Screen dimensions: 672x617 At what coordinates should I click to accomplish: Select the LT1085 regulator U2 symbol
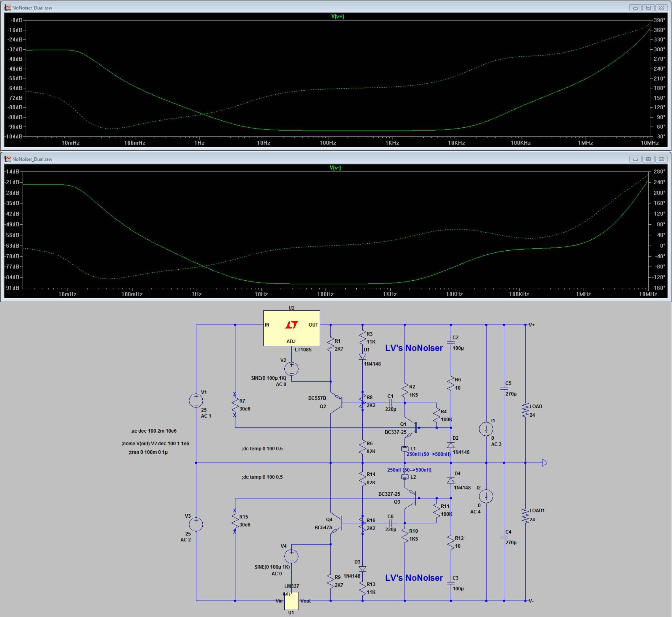click(291, 328)
